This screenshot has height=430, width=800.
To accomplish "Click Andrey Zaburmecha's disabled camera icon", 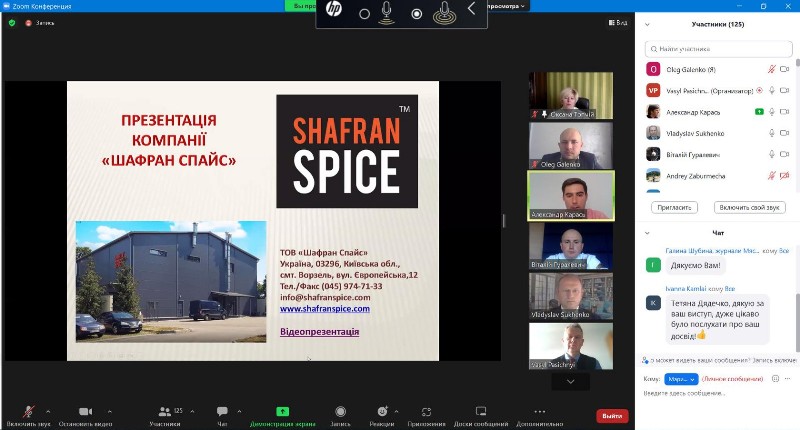I will [785, 175].
